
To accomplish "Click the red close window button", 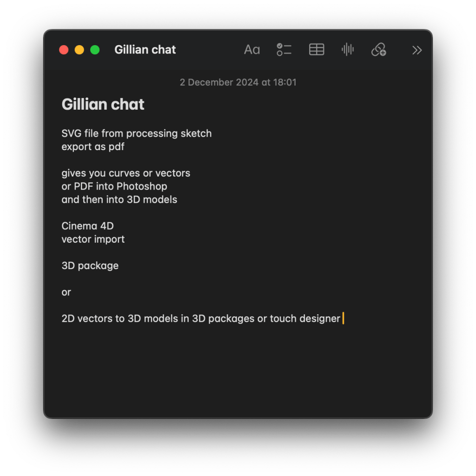I will pos(64,50).
